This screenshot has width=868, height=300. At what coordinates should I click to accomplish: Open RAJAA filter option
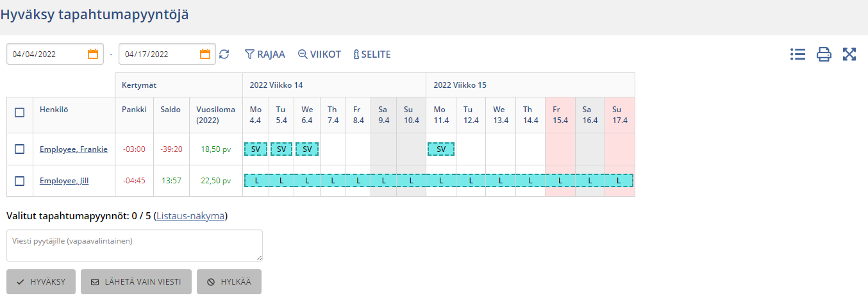tap(265, 54)
